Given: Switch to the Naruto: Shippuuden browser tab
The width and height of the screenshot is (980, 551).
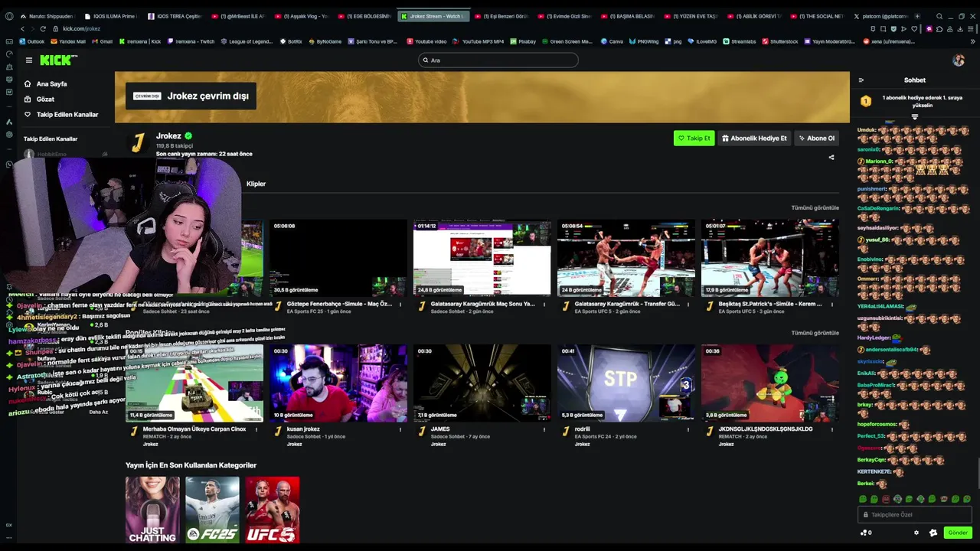Looking at the screenshot, I should tap(47, 16).
